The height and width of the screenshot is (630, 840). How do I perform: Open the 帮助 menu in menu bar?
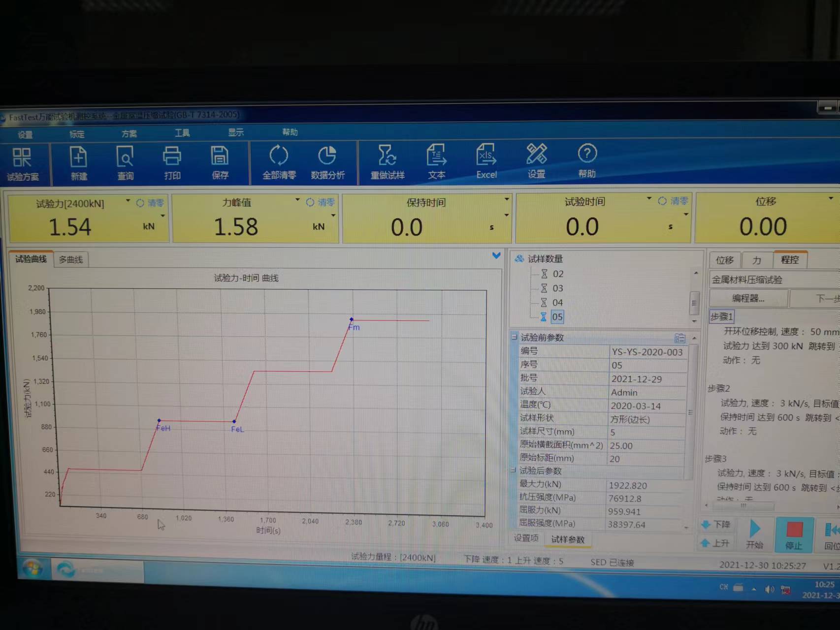[x=290, y=132]
